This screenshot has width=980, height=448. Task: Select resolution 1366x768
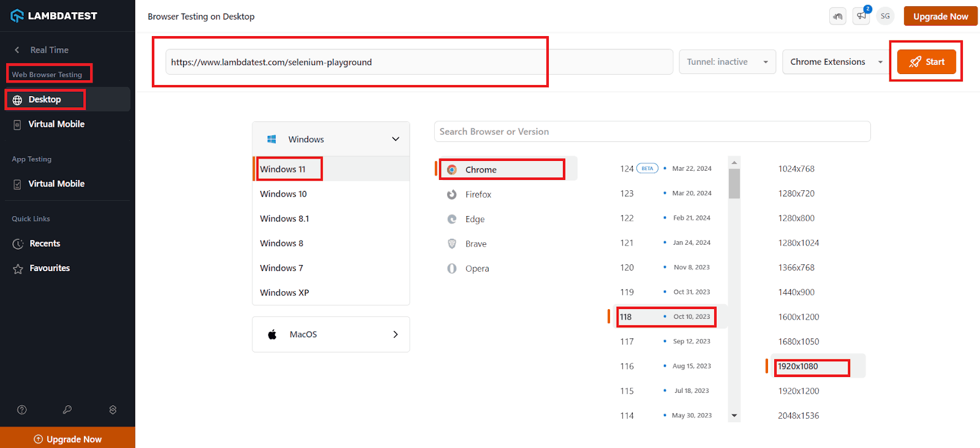796,267
